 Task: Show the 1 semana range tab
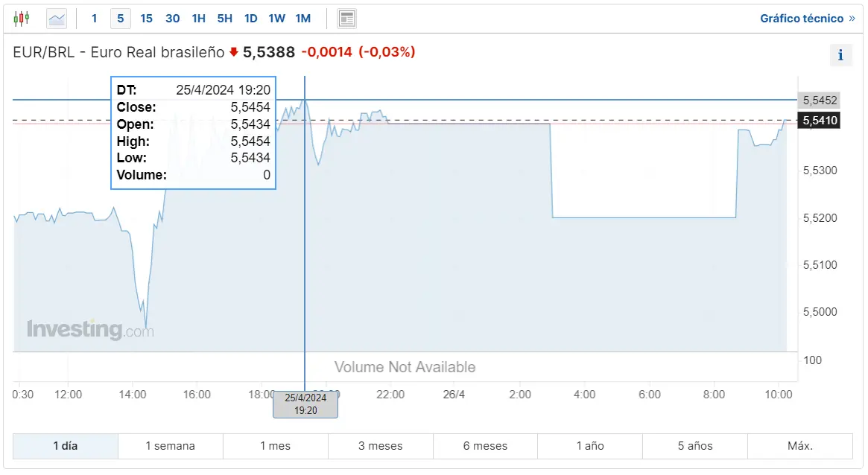(170, 446)
